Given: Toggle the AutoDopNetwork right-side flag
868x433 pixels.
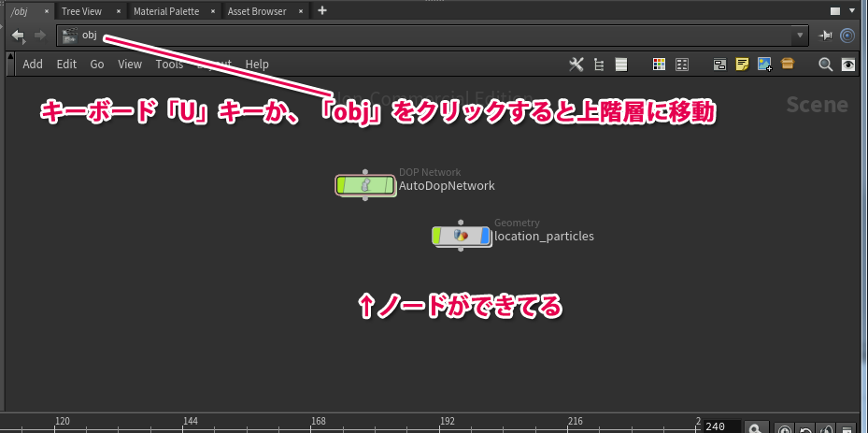Looking at the screenshot, I should (390, 186).
